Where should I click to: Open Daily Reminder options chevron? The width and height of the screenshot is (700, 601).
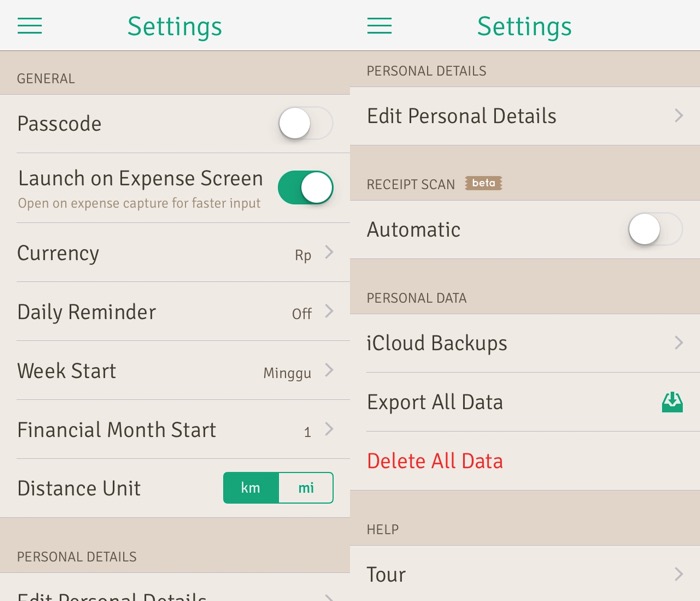(329, 312)
